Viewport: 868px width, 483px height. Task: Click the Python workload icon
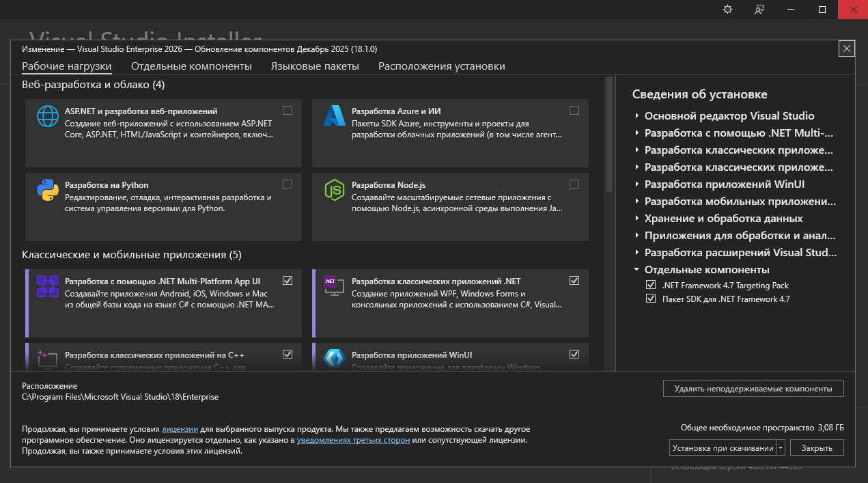pyautogui.click(x=48, y=191)
